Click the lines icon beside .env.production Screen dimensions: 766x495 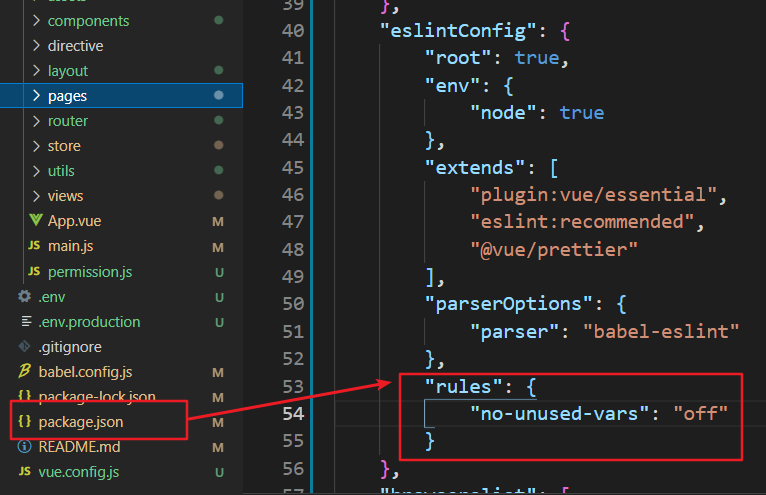click(26, 322)
